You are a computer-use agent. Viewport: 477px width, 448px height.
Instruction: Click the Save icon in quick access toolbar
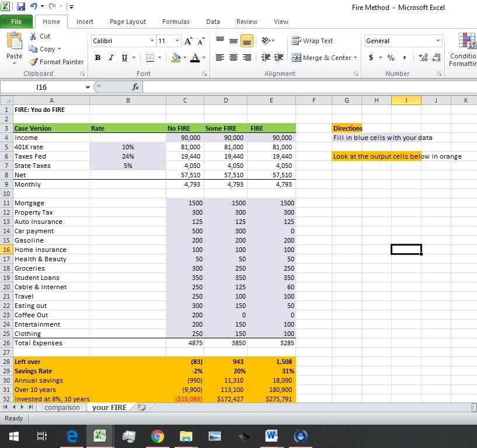(21, 7)
